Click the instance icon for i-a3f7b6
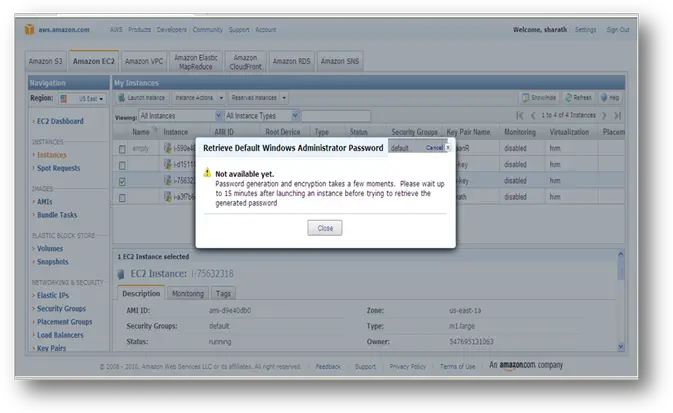Image resolution: width=673 pixels, height=413 pixels. coord(168,197)
